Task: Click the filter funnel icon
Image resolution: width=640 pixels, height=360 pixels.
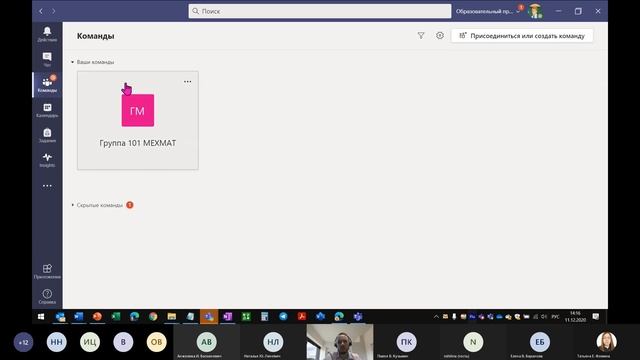Action: coord(421,36)
